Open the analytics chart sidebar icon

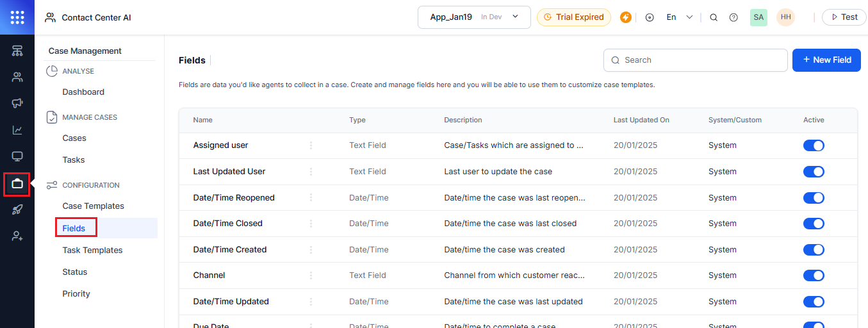[17, 130]
